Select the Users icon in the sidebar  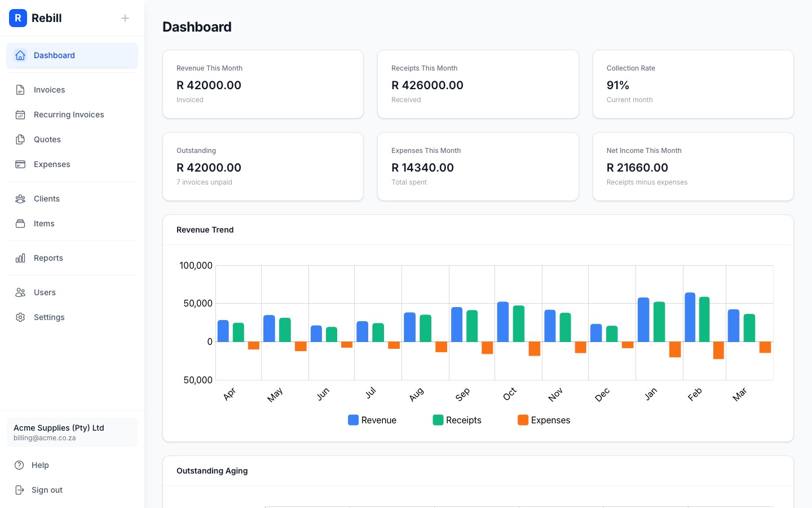20,292
